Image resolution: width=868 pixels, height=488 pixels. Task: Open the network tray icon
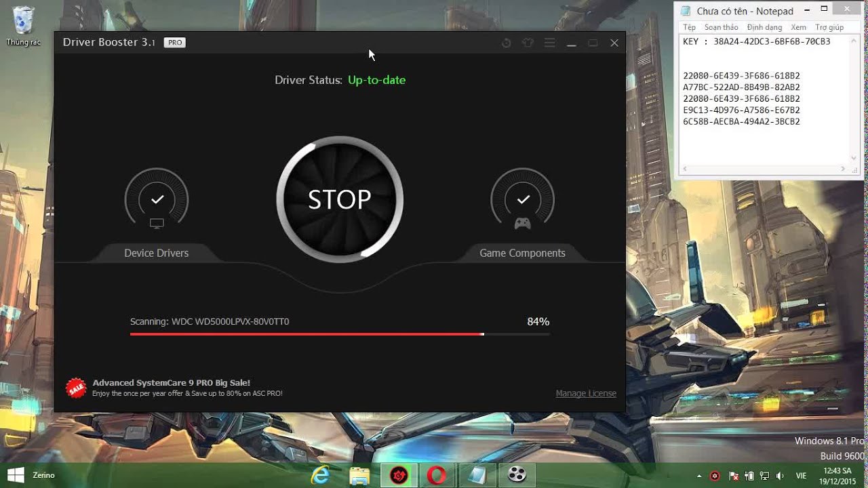coord(765,476)
